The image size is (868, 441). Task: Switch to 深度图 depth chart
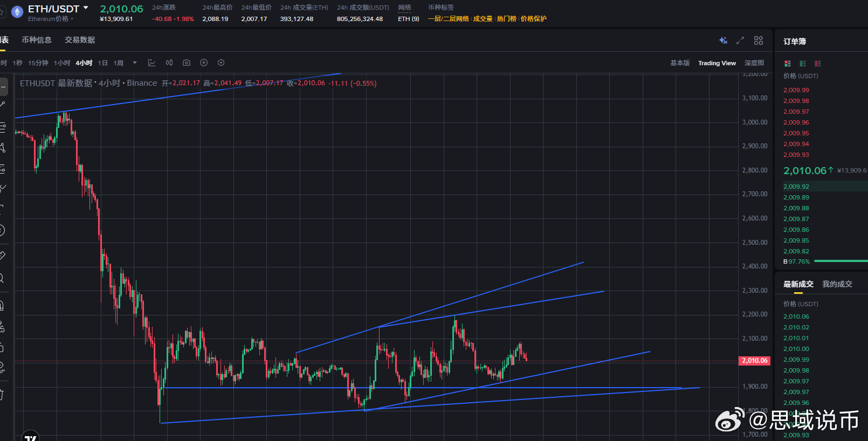(754, 63)
